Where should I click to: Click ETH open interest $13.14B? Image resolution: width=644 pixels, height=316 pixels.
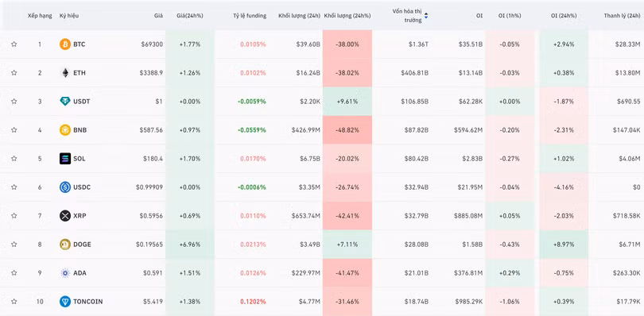point(471,72)
